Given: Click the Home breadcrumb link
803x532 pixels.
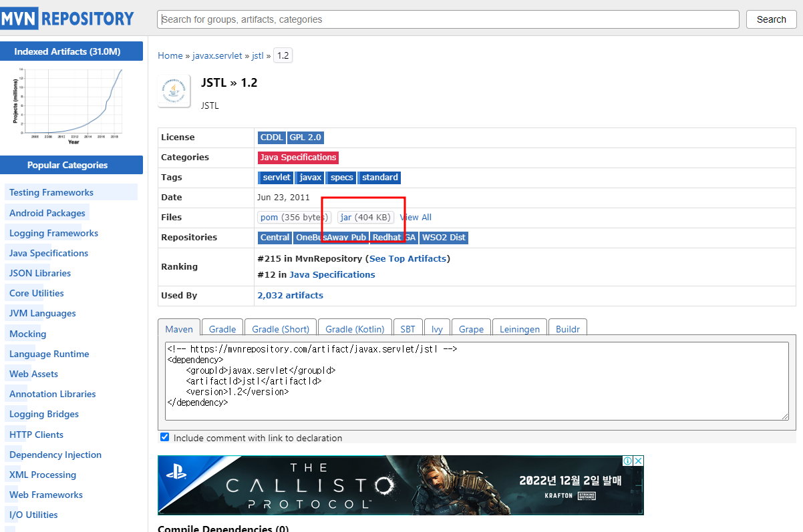Looking at the screenshot, I should pyautogui.click(x=170, y=55).
